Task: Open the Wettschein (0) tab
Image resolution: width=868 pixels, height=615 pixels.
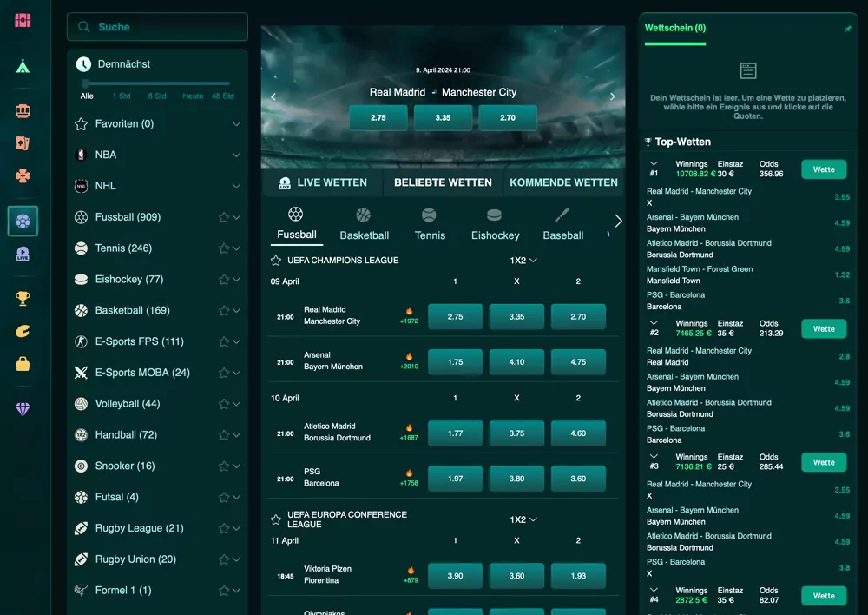Action: (x=674, y=29)
